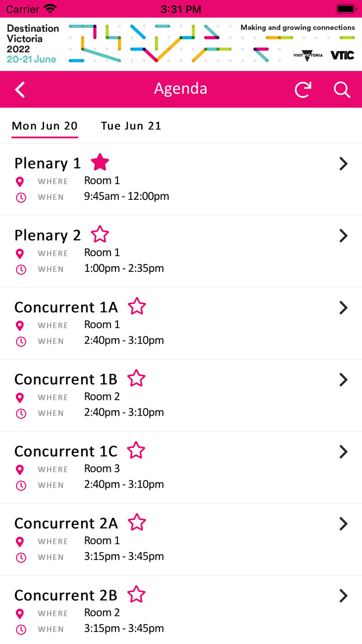Refresh the agenda list
362x644 pixels.
(x=303, y=90)
